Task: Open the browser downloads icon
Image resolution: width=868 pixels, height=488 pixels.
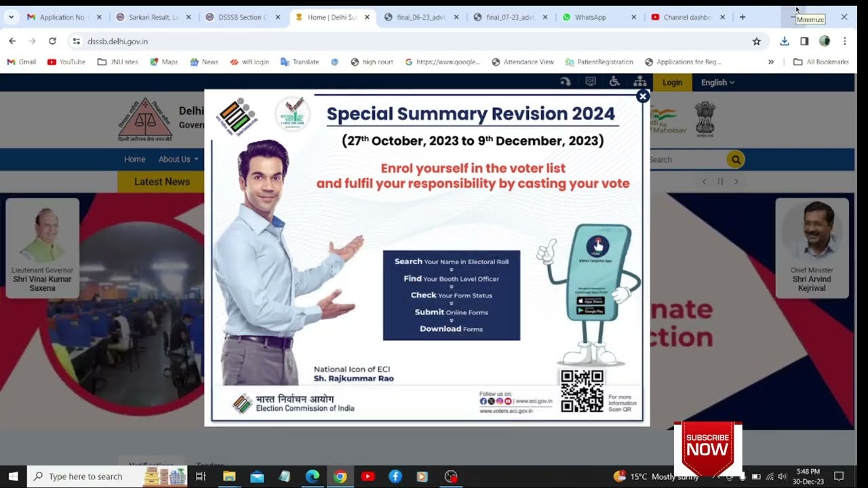Action: 785,41
